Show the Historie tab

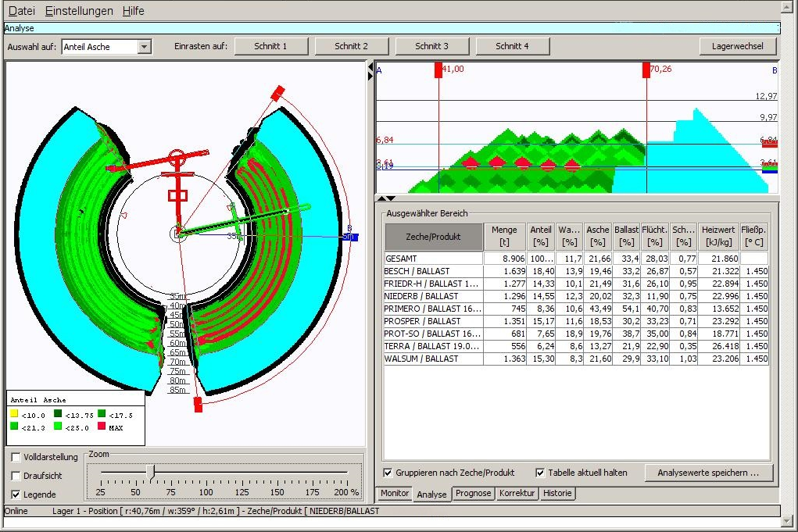tap(557, 494)
